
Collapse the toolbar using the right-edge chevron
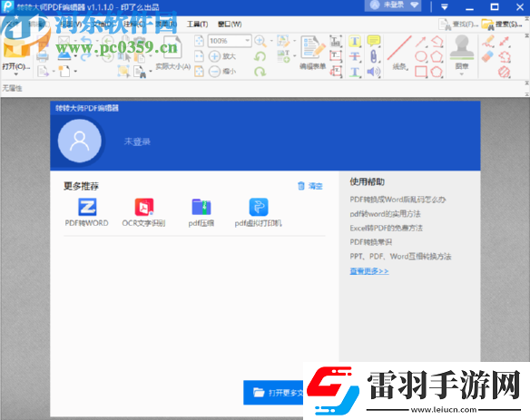pyautogui.click(x=527, y=35)
